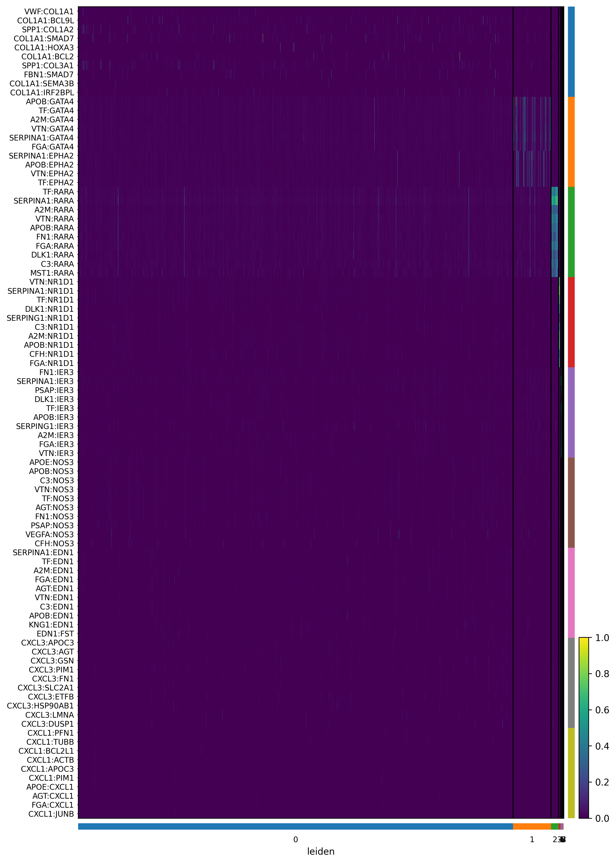Click the DLK1:RARA row label
616x863 pixels.
coord(52,255)
